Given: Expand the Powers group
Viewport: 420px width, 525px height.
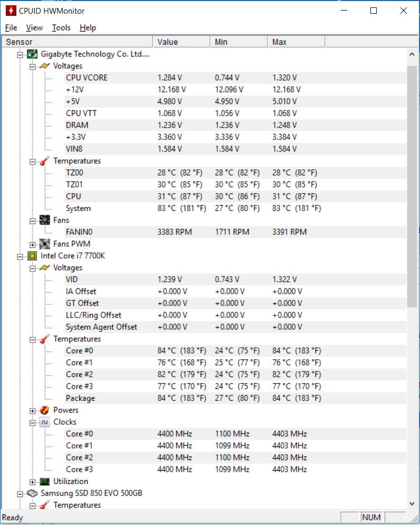Looking at the screenshot, I should click(33, 411).
